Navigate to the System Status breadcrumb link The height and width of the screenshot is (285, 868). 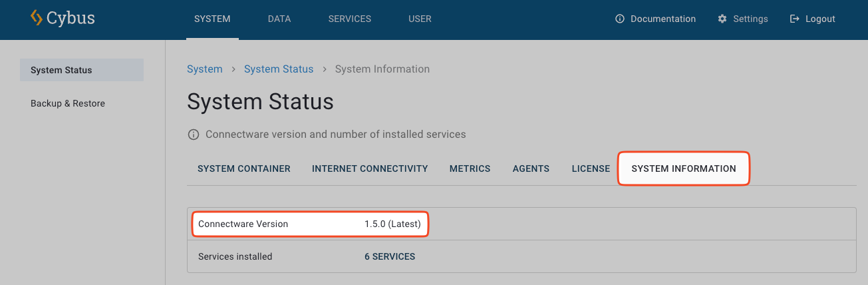tap(279, 69)
